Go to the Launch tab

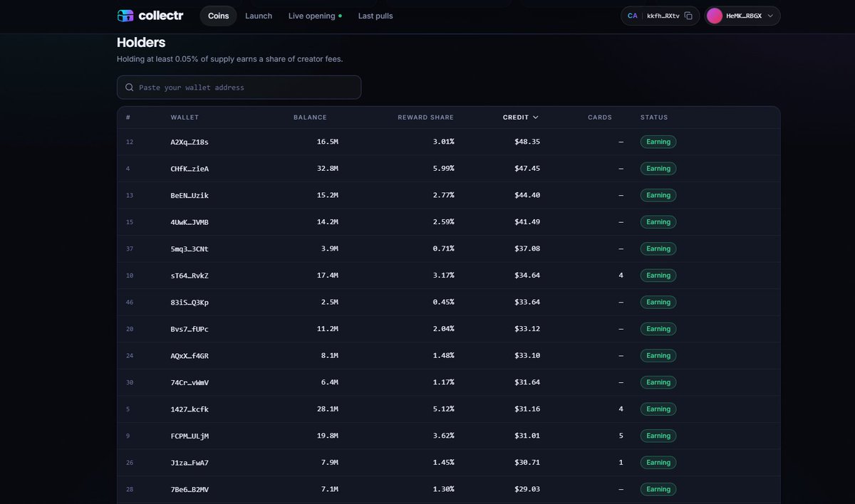259,16
